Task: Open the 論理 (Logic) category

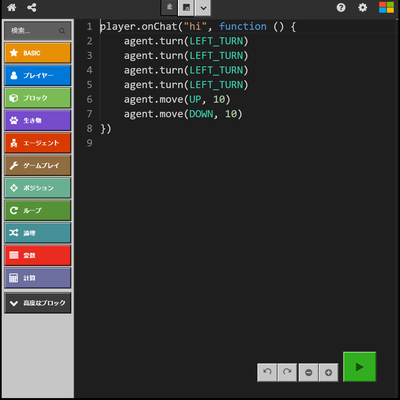Action: [38, 233]
